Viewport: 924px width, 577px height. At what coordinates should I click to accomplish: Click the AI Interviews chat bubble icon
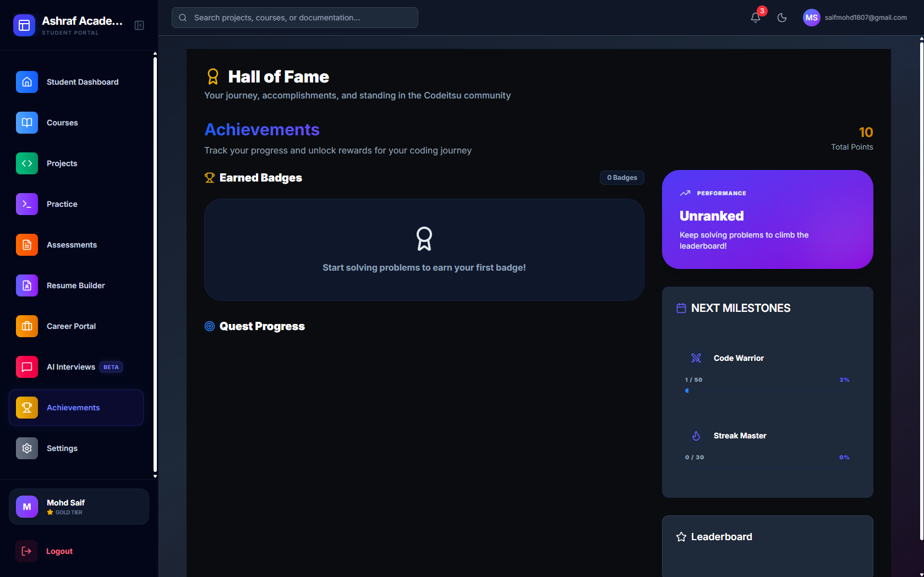click(27, 367)
